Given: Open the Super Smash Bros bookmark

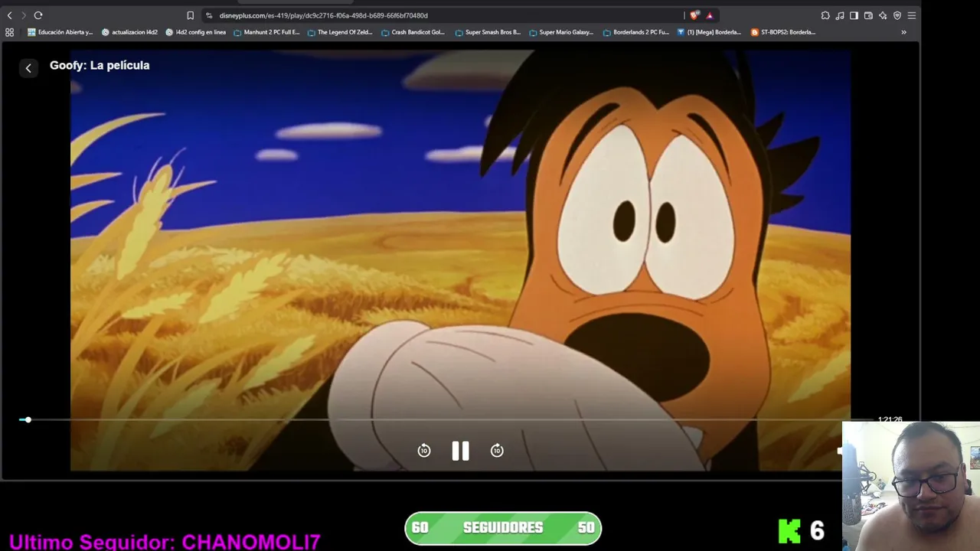Looking at the screenshot, I should click(488, 32).
